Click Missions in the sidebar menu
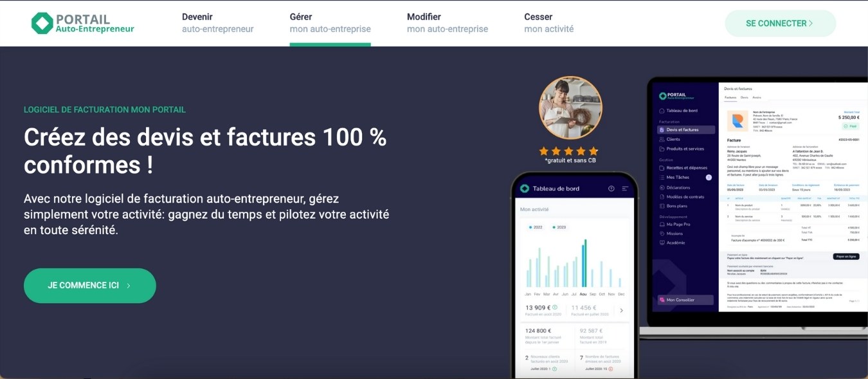The height and width of the screenshot is (379, 868). pos(674,234)
